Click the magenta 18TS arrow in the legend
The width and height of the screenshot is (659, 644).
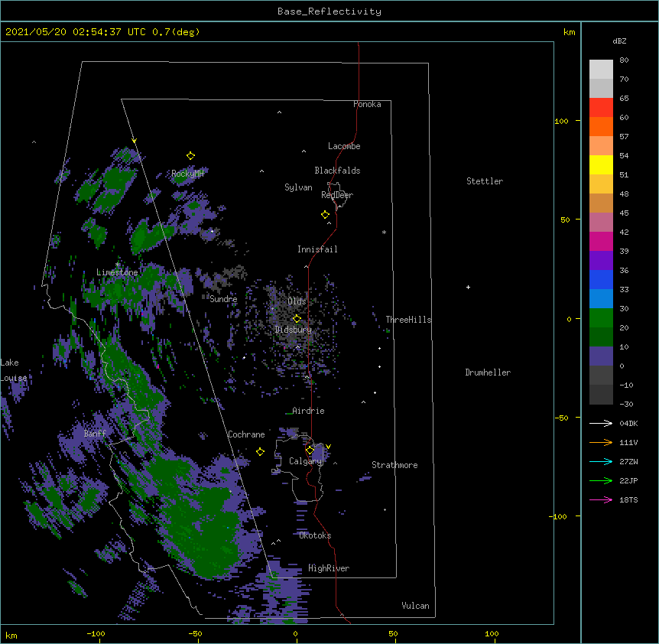click(x=601, y=499)
